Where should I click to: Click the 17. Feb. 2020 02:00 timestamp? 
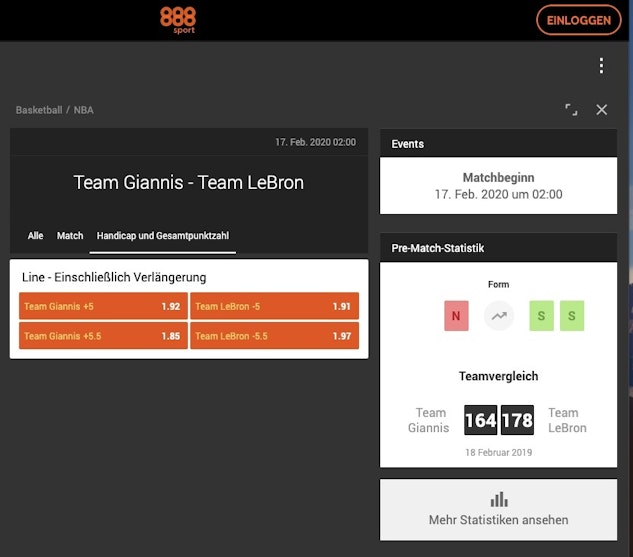click(x=316, y=142)
